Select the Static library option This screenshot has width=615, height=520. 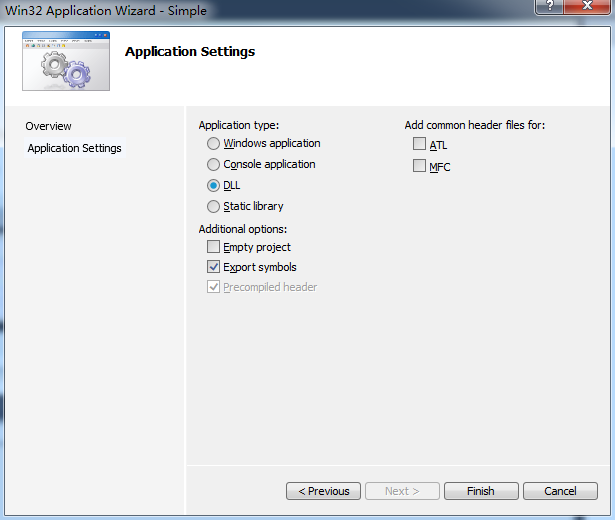point(213,206)
